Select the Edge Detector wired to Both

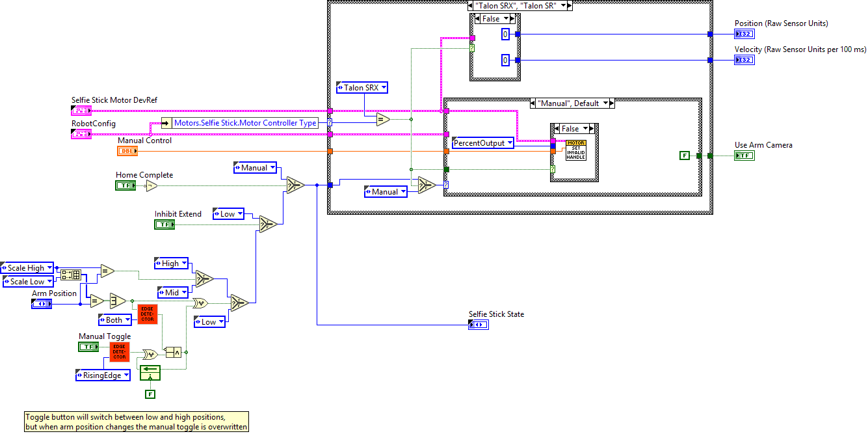click(147, 314)
